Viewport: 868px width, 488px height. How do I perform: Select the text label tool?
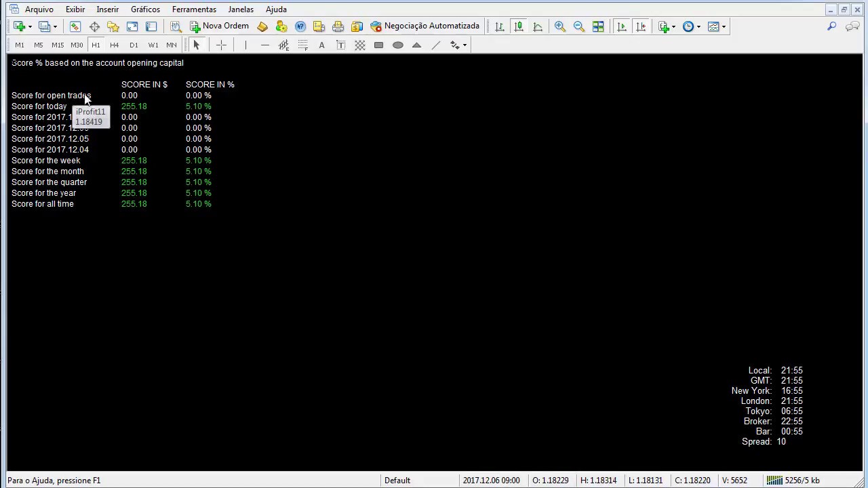click(341, 45)
